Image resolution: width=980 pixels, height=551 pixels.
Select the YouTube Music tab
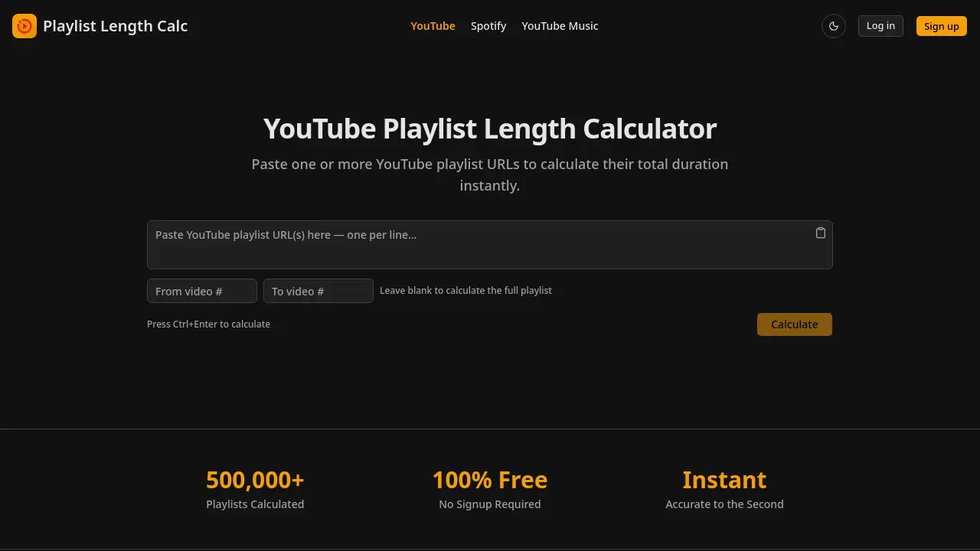pyautogui.click(x=560, y=26)
